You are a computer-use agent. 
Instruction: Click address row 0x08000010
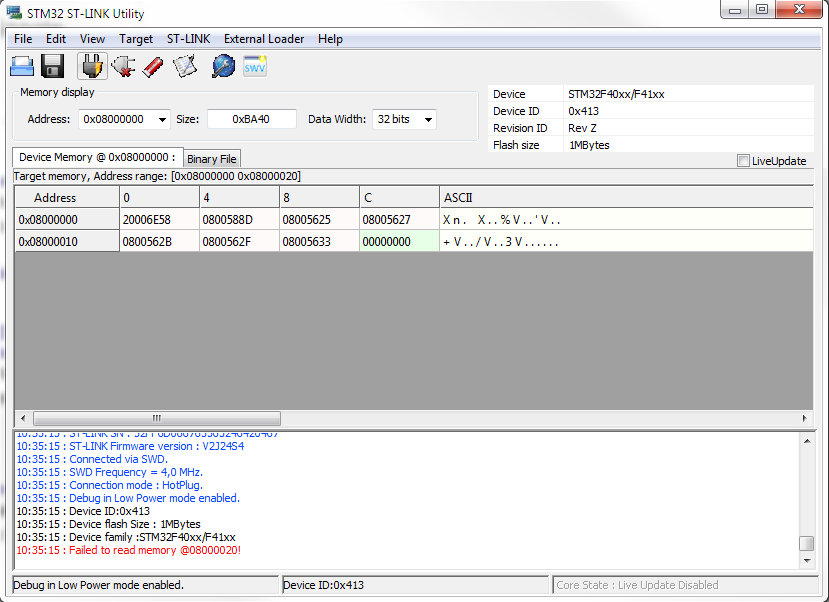[67, 242]
